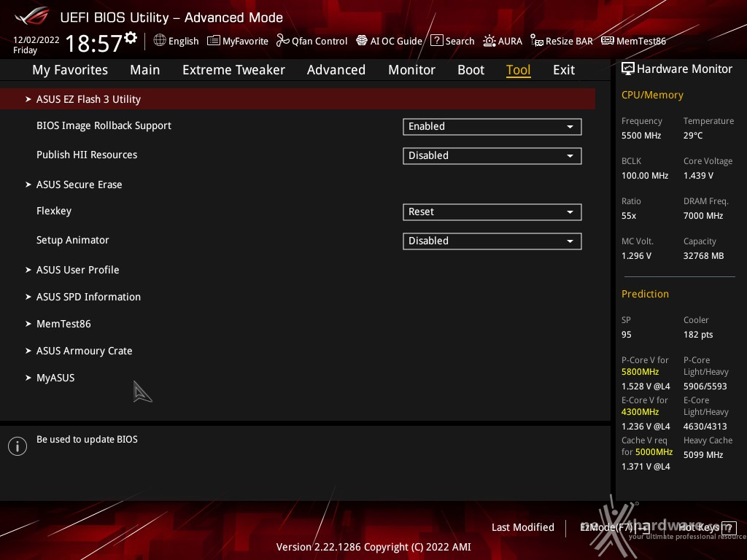Click the Hardware Monitor screen icon
The height and width of the screenshot is (560, 747).
coord(628,69)
